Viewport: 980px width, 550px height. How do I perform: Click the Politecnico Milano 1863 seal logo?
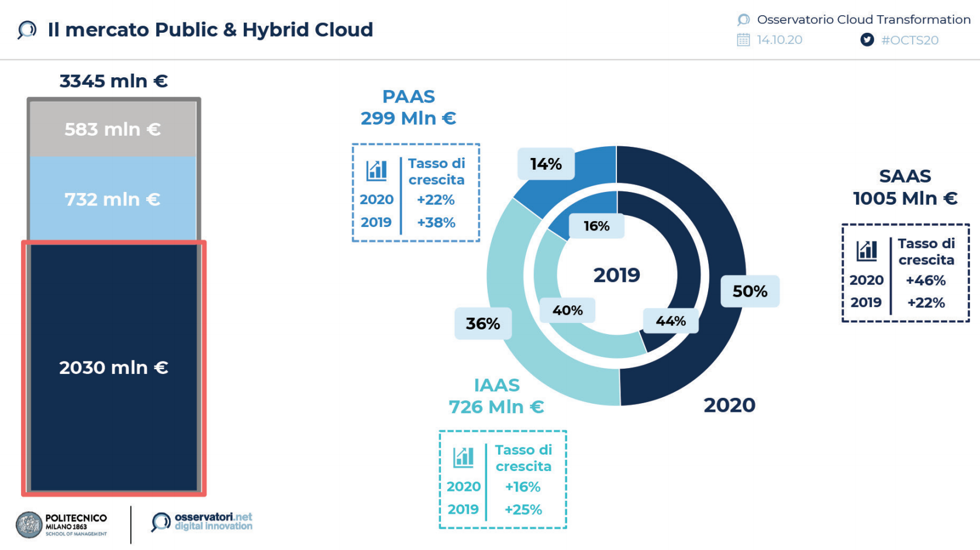29,525
